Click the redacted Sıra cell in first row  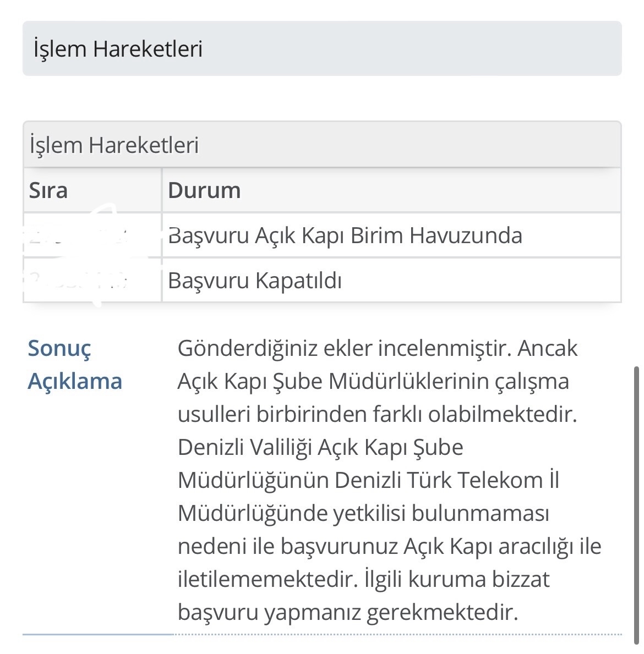coord(92,235)
